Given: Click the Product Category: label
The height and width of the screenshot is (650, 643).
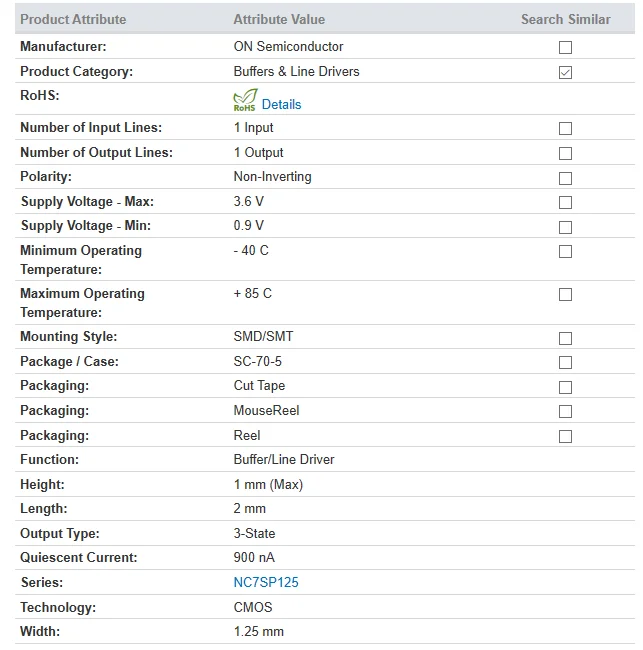Looking at the screenshot, I should click(76, 71).
